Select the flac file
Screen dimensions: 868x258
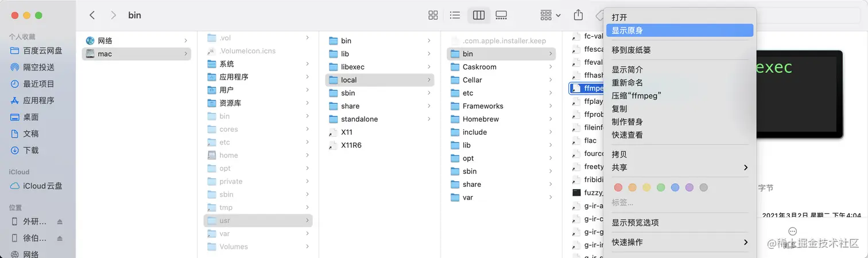click(x=586, y=140)
